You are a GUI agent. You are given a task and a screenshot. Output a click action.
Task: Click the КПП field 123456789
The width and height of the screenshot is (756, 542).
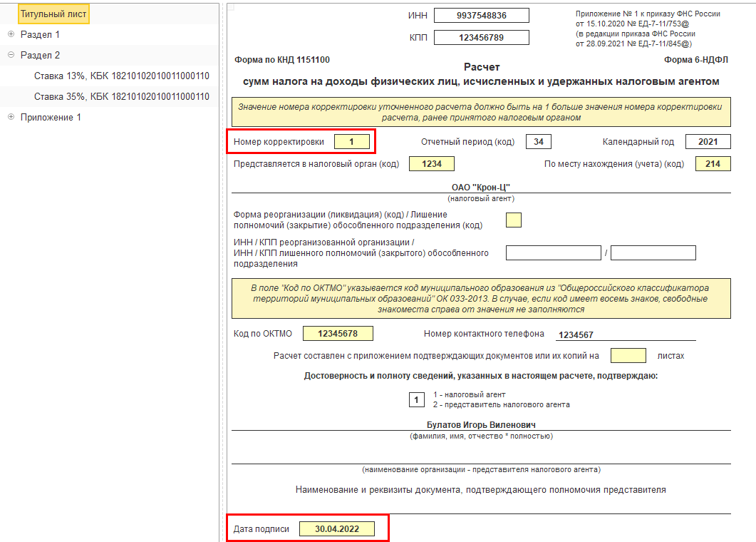481,38
